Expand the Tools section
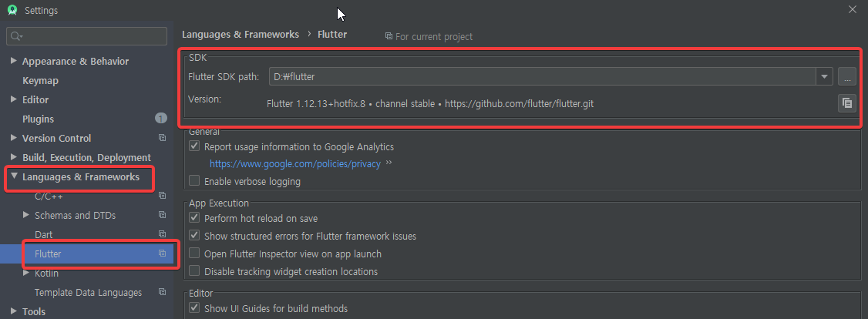The image size is (868, 319). point(14,311)
